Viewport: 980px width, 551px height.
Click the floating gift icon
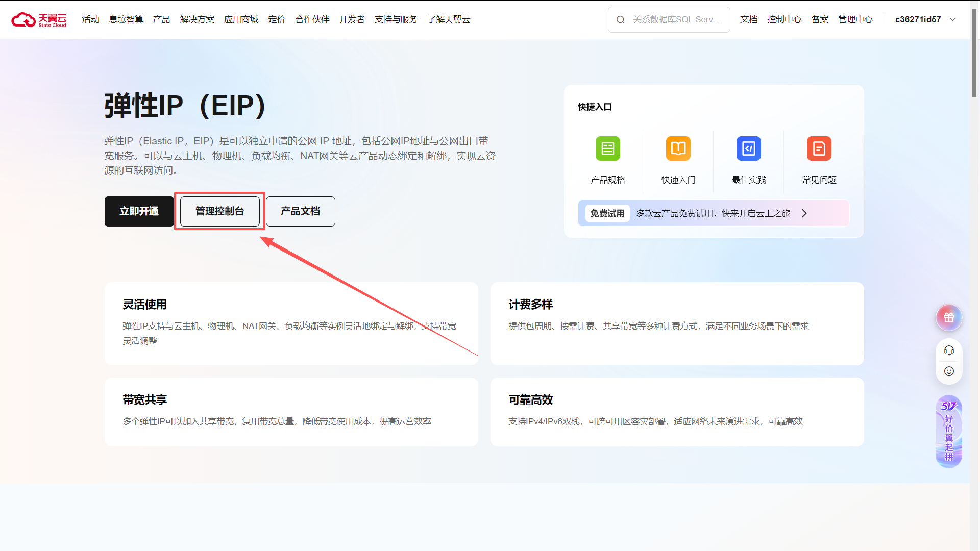(x=949, y=317)
